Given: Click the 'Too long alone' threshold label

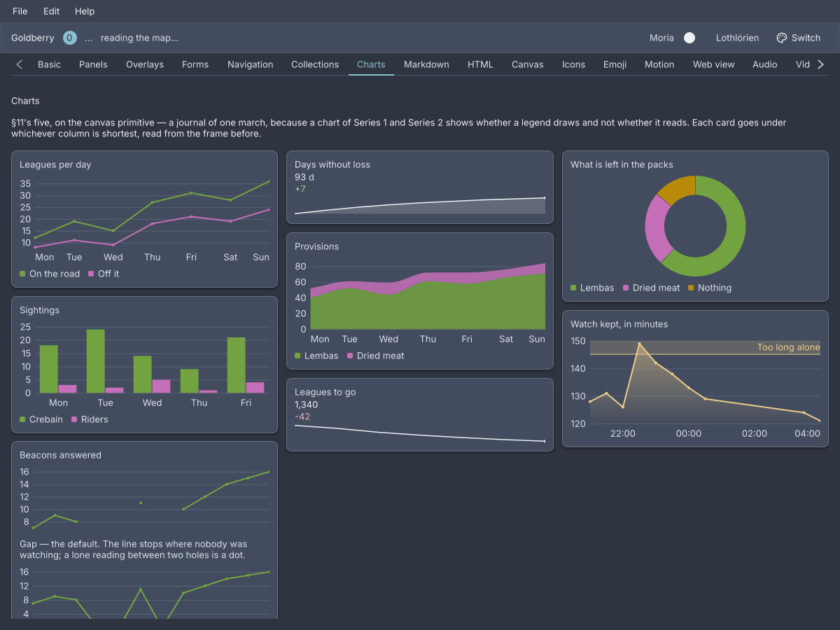Looking at the screenshot, I should [x=789, y=347].
